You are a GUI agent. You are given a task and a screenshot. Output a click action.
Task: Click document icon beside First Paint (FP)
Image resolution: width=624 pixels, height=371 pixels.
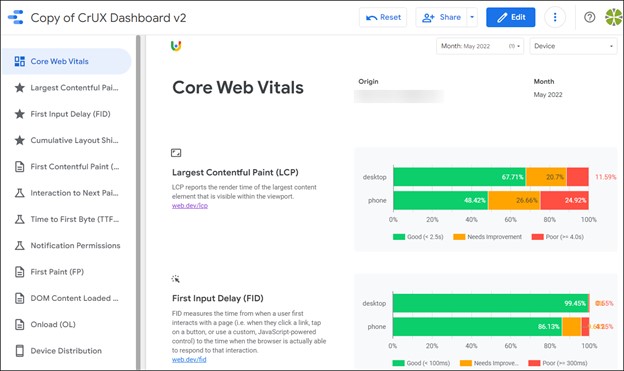coord(20,271)
